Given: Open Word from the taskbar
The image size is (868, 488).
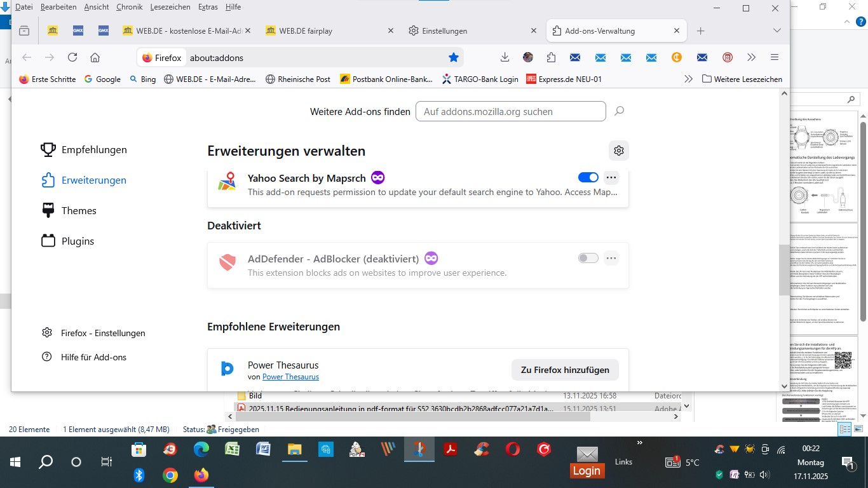Looking at the screenshot, I should (263, 450).
